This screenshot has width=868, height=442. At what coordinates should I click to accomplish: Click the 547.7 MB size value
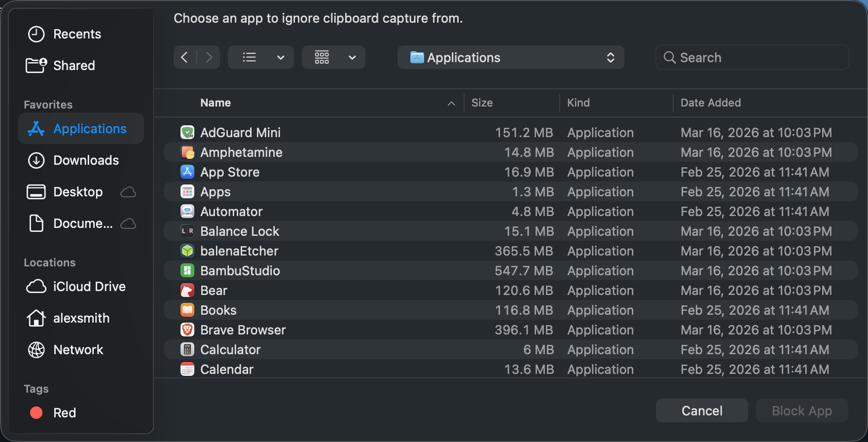click(x=524, y=270)
